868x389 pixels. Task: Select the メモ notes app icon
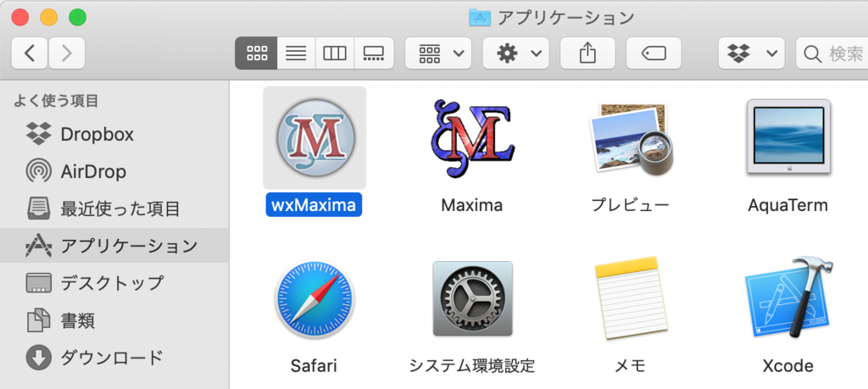pos(630,297)
